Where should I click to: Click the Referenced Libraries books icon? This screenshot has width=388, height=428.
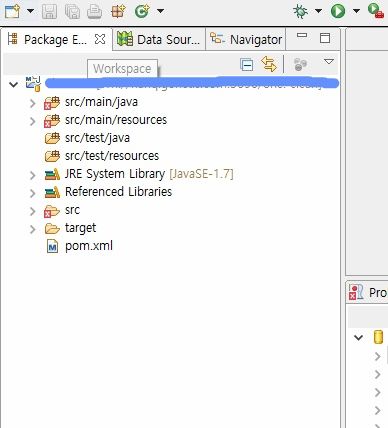coord(52,192)
